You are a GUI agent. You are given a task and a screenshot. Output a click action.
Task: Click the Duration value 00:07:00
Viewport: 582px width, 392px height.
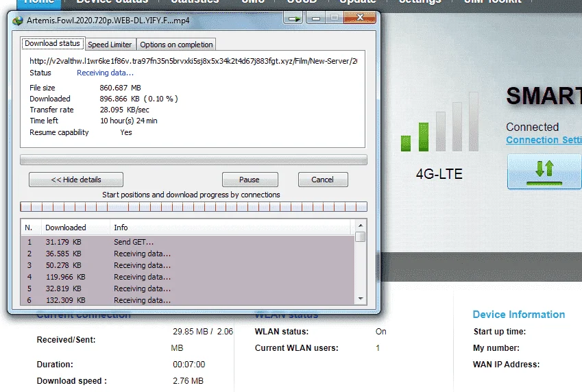189,365
